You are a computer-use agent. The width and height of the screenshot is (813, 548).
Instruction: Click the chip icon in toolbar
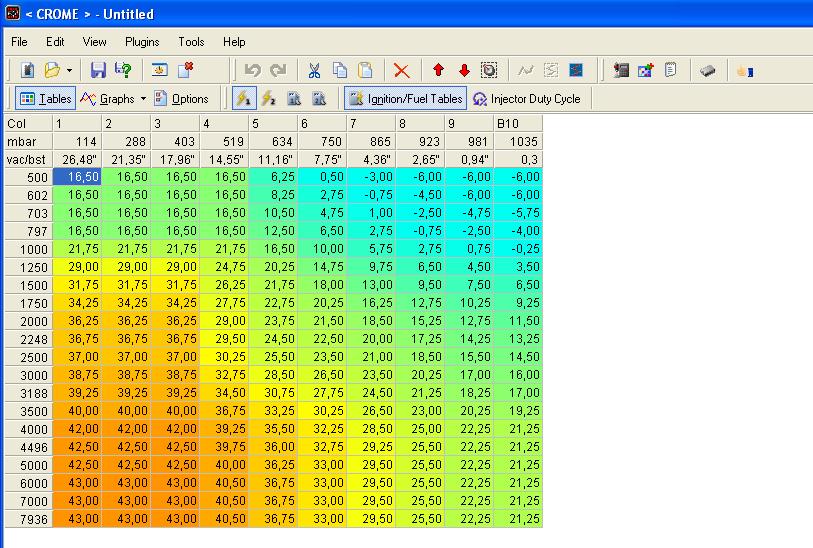click(708, 70)
